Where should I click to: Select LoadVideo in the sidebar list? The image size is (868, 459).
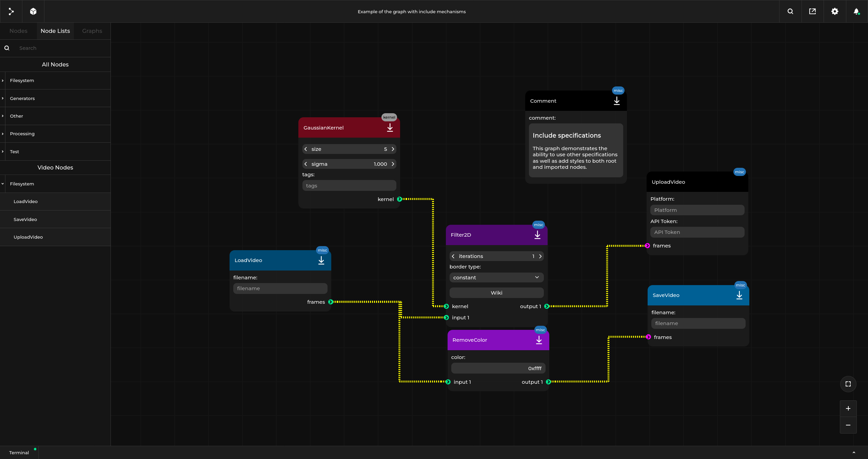click(55, 202)
